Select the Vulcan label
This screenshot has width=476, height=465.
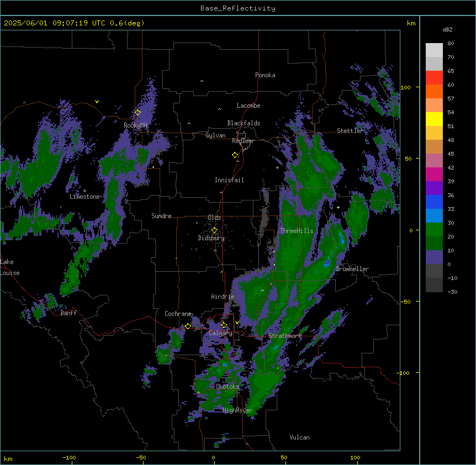point(299,437)
